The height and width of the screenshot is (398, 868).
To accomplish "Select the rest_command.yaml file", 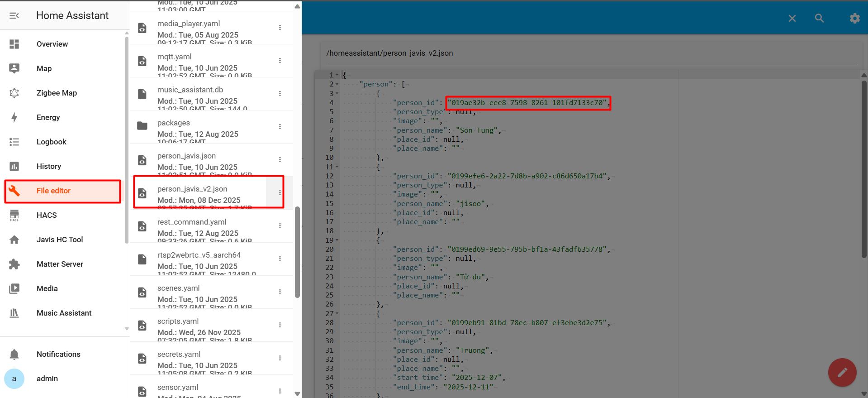I will click(x=192, y=222).
